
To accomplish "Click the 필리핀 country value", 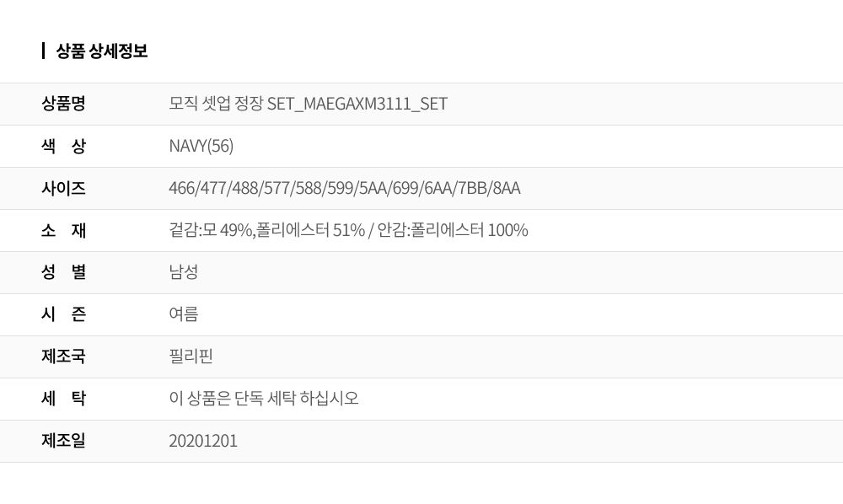I will click(x=191, y=357).
